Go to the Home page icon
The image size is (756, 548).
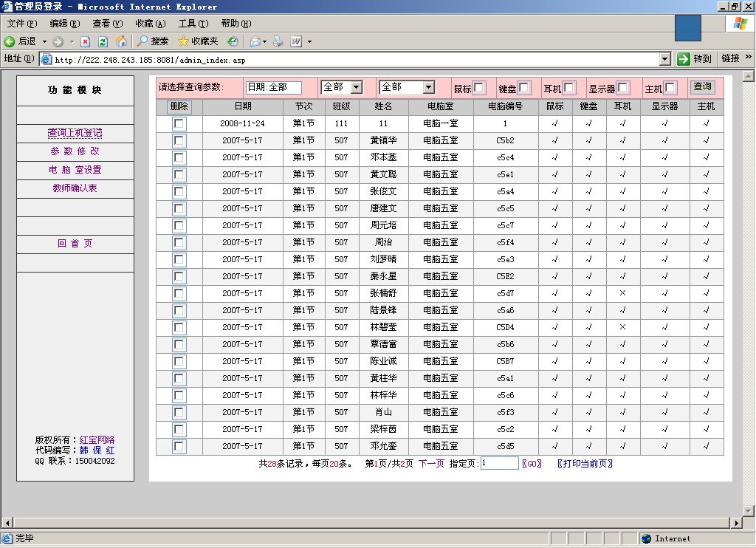tap(121, 41)
